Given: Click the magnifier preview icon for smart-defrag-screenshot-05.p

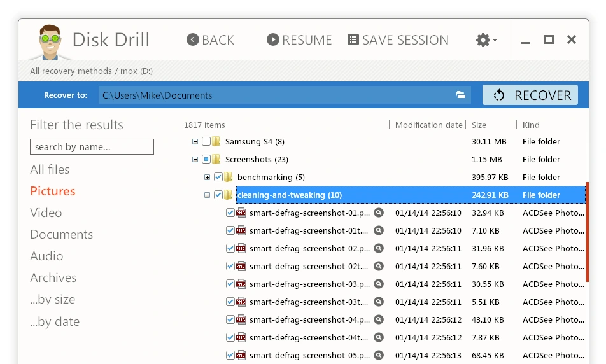Looking at the screenshot, I should [379, 355].
